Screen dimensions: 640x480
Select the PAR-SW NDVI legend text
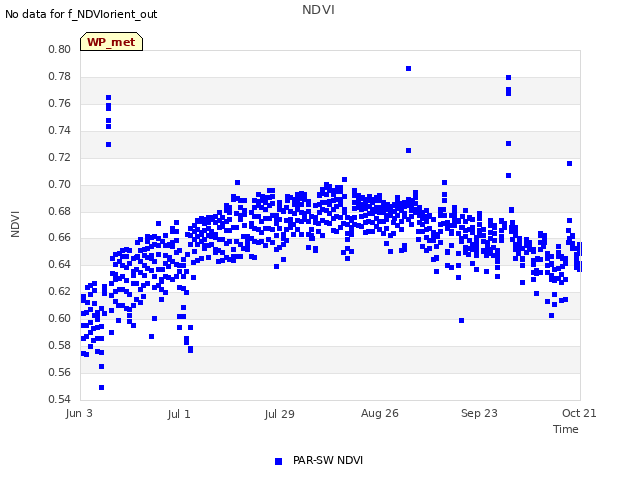[328, 460]
